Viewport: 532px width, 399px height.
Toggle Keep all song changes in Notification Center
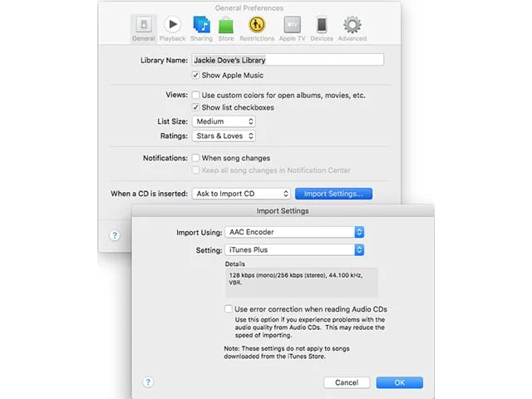196,170
